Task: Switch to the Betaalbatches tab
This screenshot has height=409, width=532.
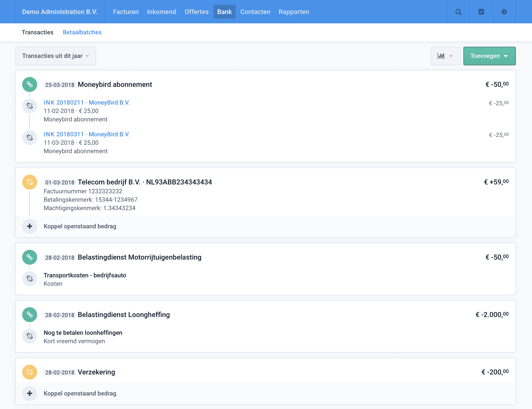Action: pos(82,32)
